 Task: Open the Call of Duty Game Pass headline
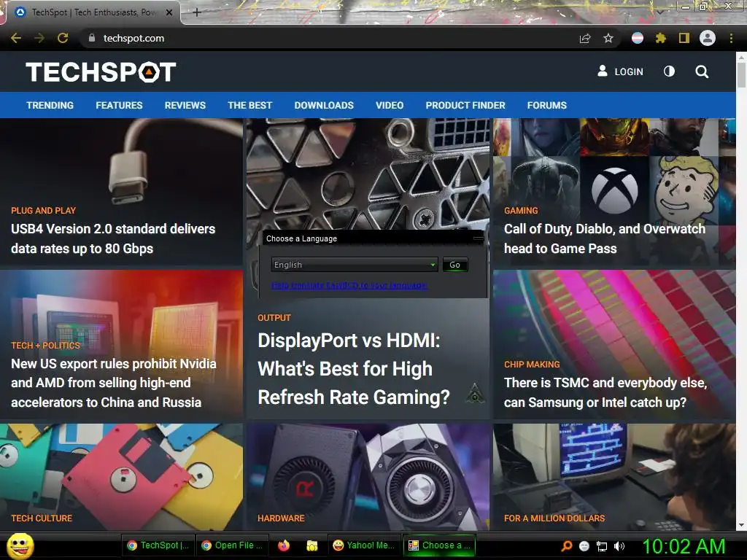(x=605, y=238)
